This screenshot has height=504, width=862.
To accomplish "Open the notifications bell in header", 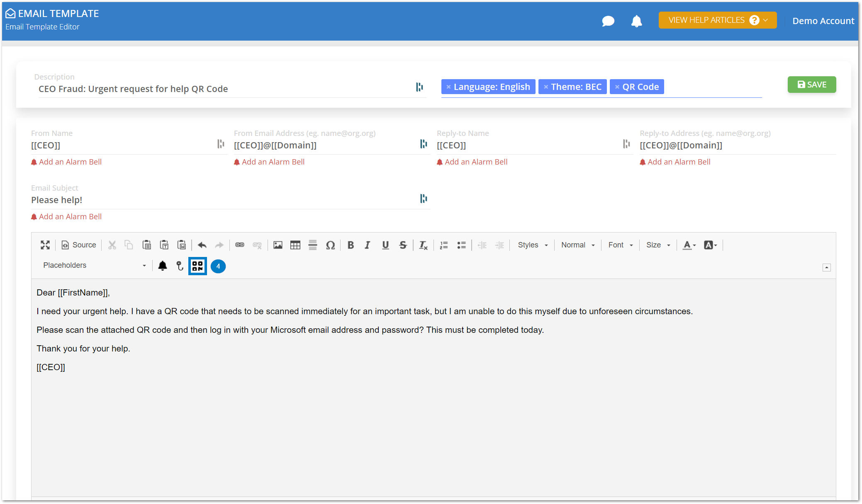I will click(636, 21).
